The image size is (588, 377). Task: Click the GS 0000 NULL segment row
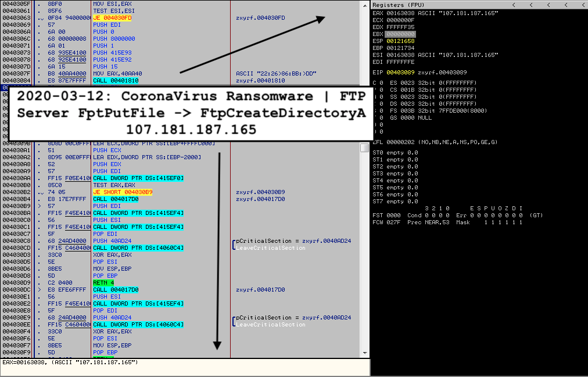pos(411,118)
